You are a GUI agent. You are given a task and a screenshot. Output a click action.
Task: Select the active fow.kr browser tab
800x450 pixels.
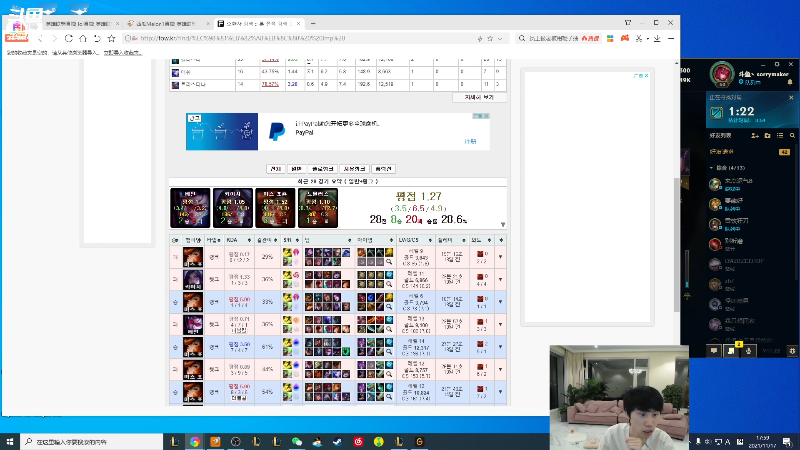(x=259, y=23)
